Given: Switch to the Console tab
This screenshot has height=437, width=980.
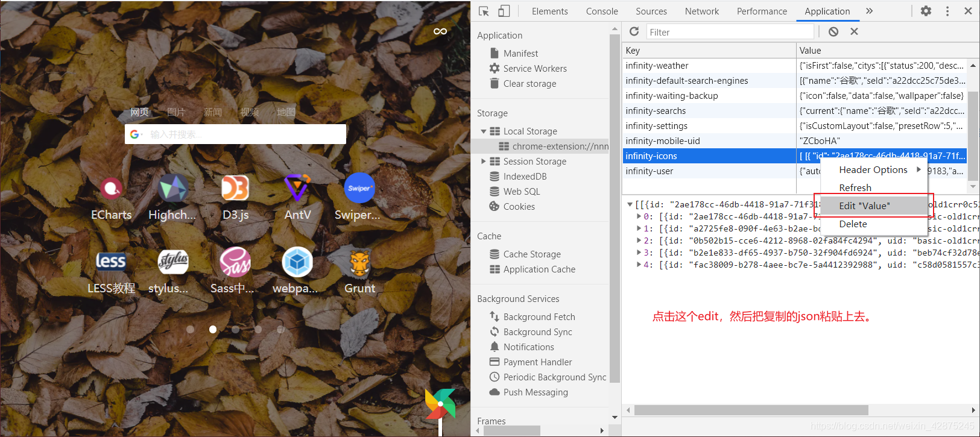Looking at the screenshot, I should pyautogui.click(x=602, y=11).
